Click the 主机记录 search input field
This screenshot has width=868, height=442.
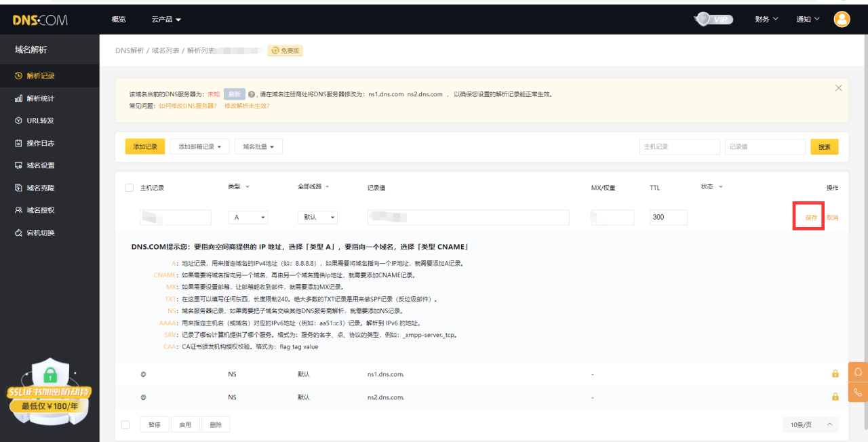pyautogui.click(x=679, y=146)
